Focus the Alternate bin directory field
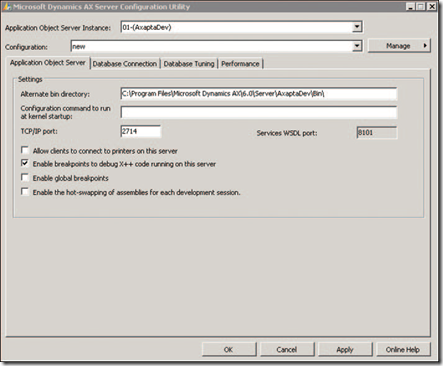Image resolution: width=443 pixels, height=366 pixels. tap(259, 94)
